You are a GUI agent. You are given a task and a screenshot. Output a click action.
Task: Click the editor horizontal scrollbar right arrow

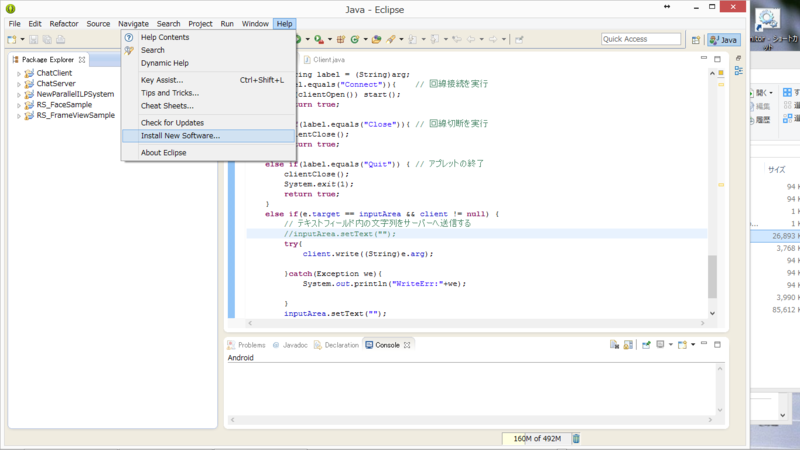pos(703,323)
